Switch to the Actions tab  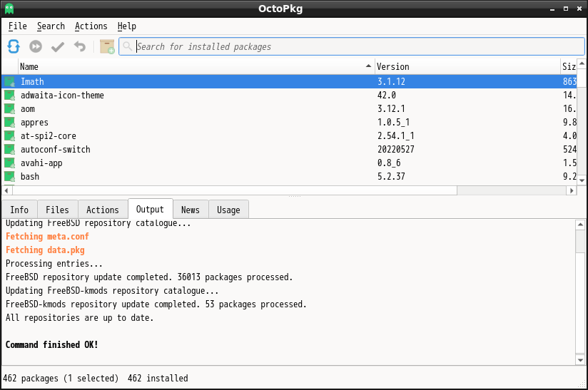pos(103,210)
